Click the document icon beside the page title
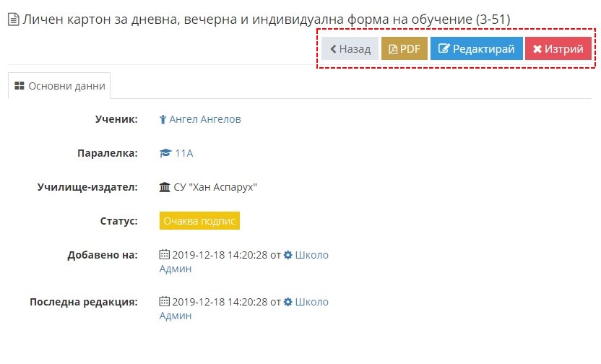The image size is (601, 364). coord(14,19)
